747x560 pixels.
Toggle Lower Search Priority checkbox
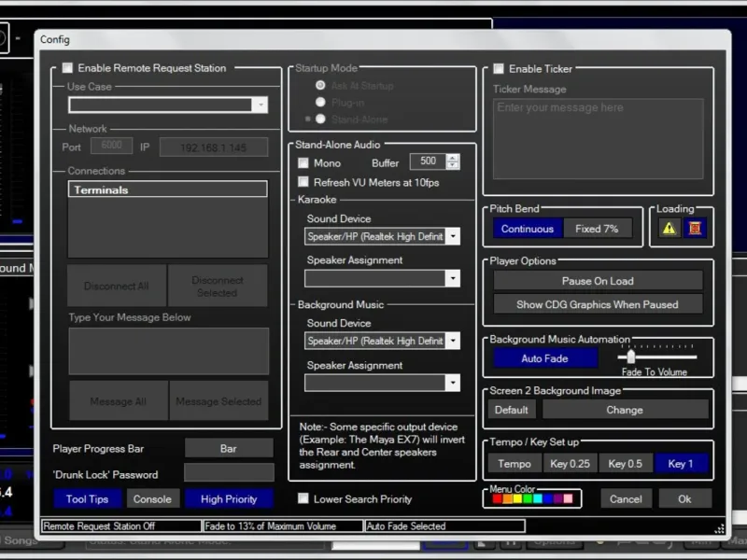tap(303, 498)
